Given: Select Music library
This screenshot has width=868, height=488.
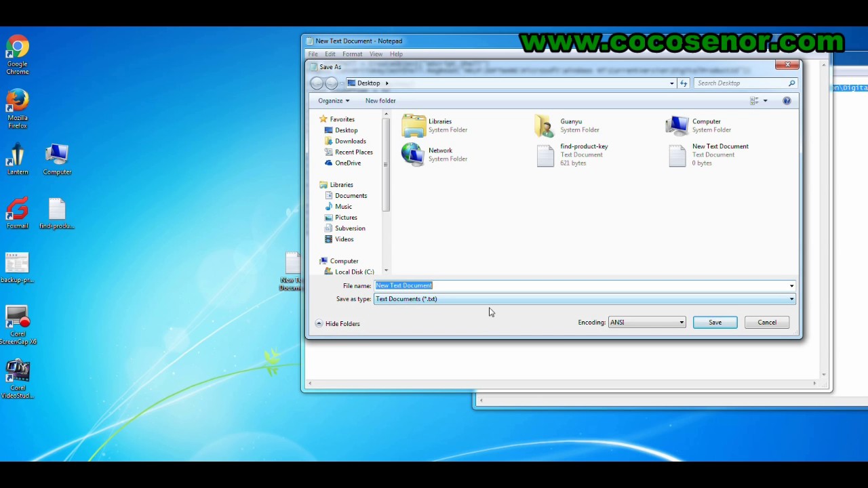Looking at the screenshot, I should tap(338, 207).
